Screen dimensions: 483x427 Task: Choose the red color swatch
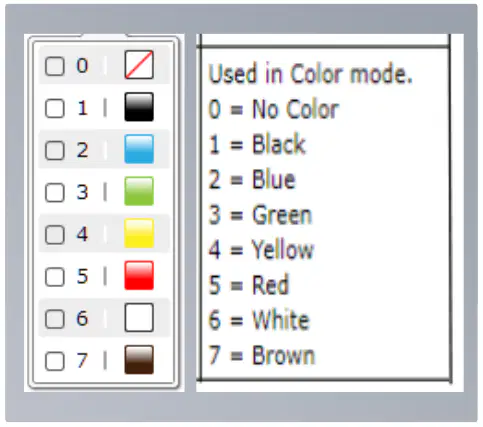tap(139, 275)
